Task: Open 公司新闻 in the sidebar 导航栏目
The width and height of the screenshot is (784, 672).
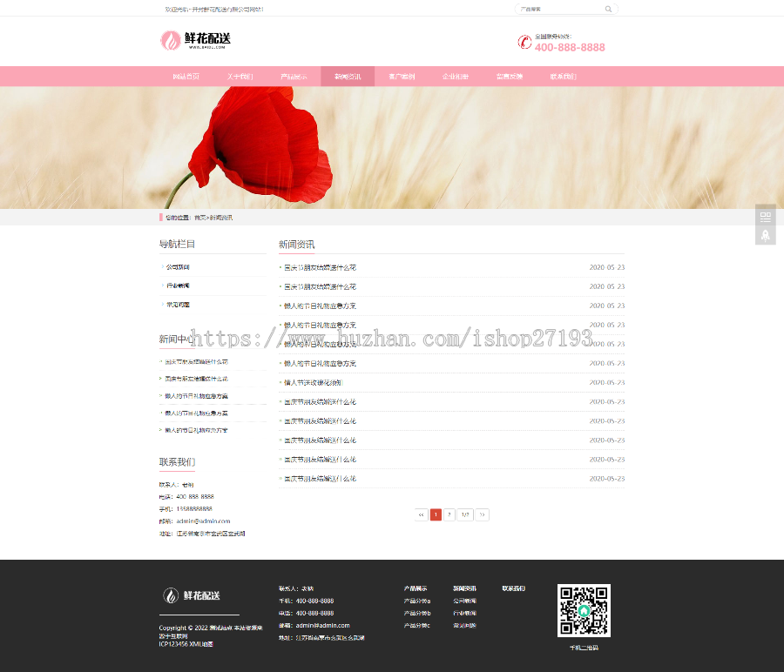Action: 178,267
